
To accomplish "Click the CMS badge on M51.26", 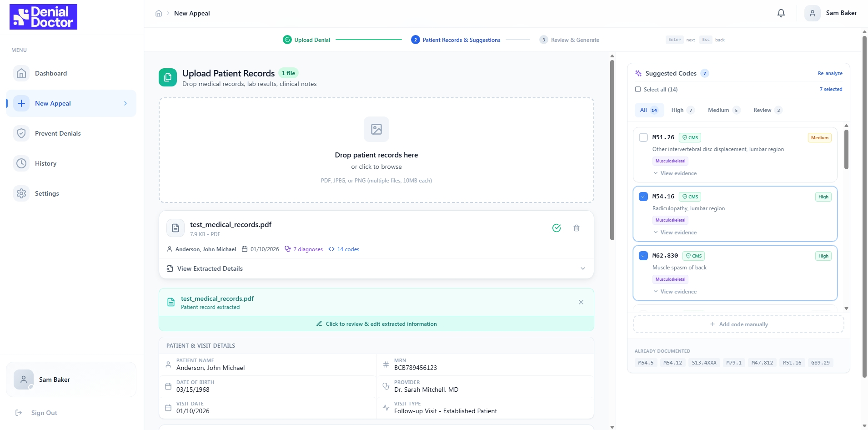I will tap(690, 137).
